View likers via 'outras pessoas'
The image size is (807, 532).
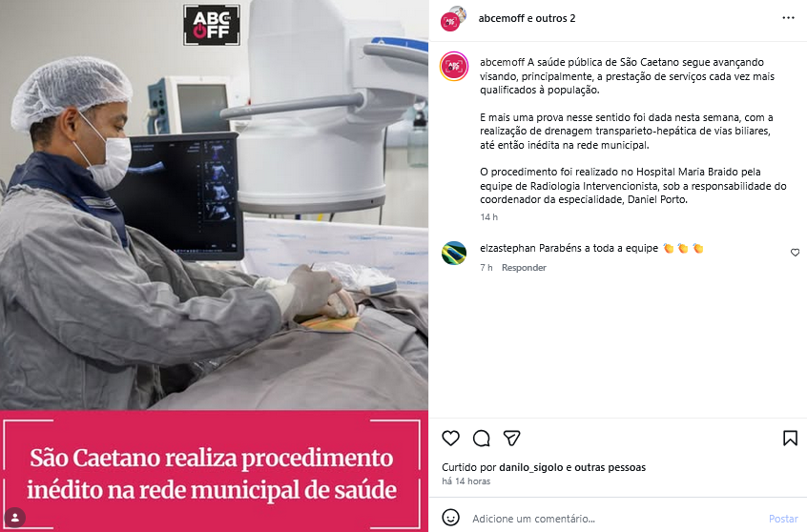click(x=610, y=467)
